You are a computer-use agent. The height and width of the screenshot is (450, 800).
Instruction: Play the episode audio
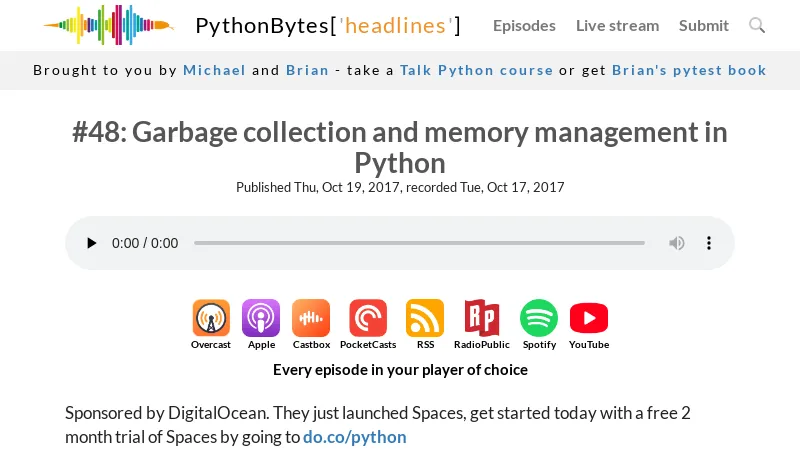pos(92,243)
